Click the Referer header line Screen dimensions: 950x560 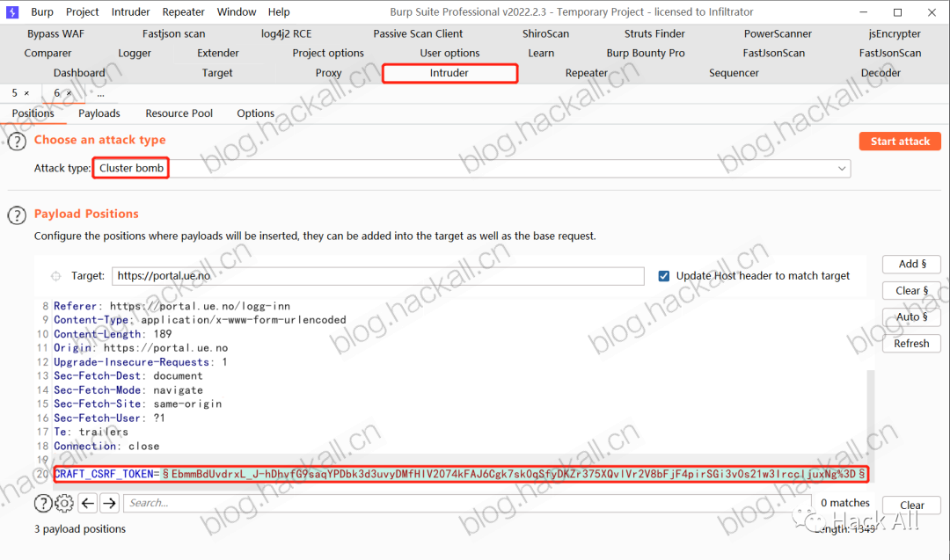click(x=172, y=306)
